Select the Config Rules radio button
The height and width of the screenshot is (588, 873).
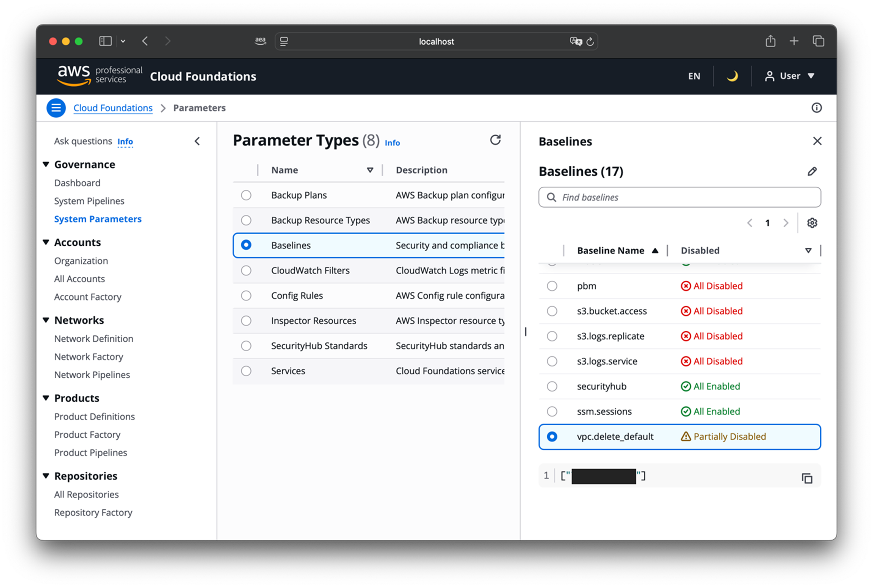[246, 296]
